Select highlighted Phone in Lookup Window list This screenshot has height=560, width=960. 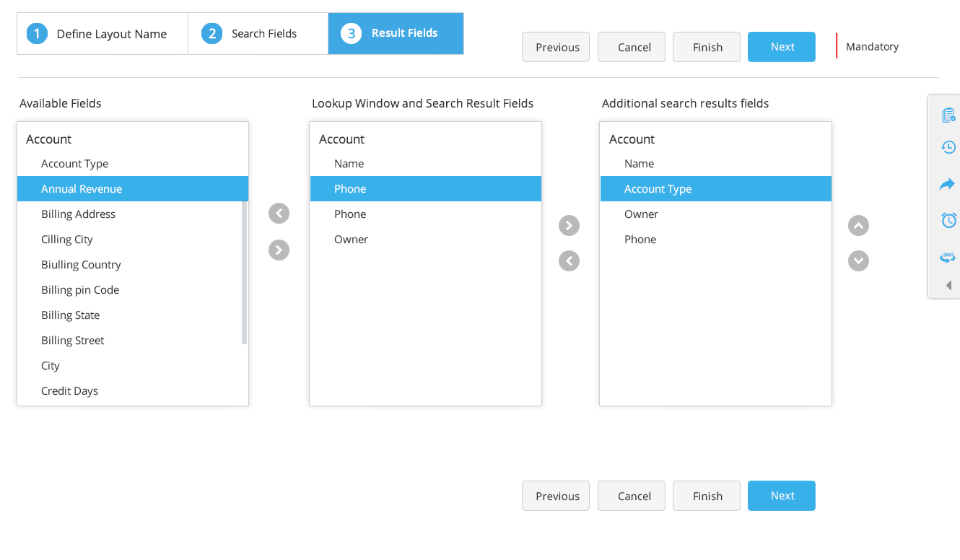pyautogui.click(x=426, y=189)
